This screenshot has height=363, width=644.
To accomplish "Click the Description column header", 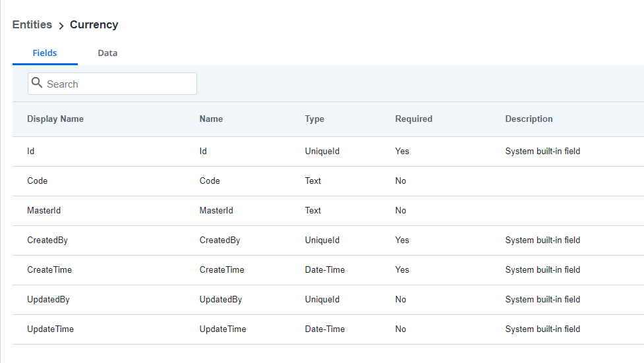I will 529,119.
